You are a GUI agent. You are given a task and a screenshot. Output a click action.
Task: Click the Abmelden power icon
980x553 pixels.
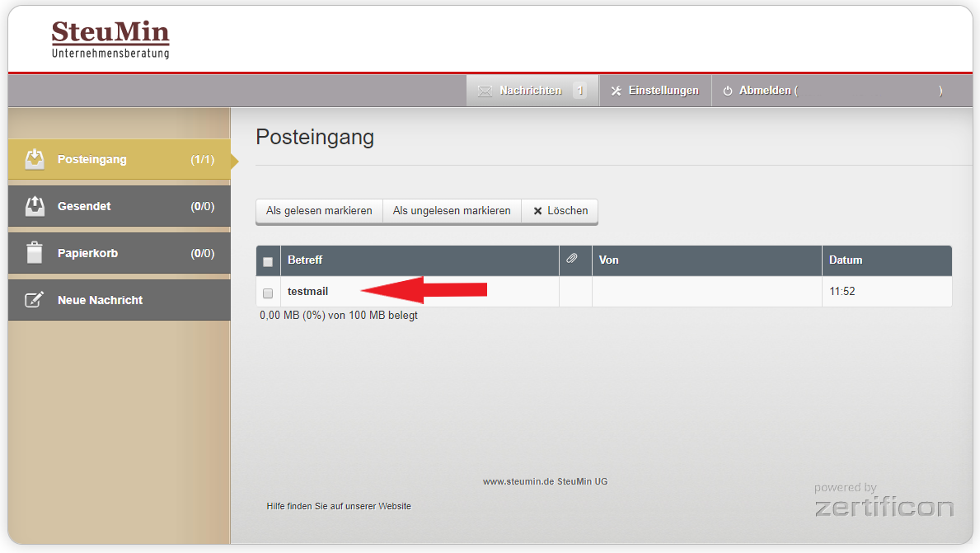728,90
